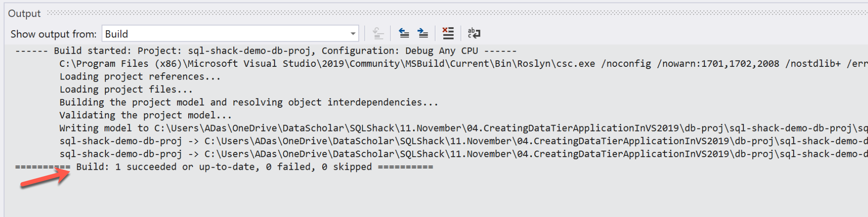Click the 'Loading project references...' line
This screenshot has height=217, width=868.
(x=140, y=77)
